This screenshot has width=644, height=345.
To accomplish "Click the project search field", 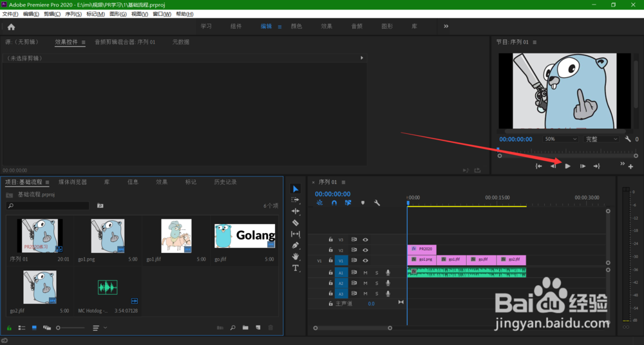I will [x=48, y=205].
